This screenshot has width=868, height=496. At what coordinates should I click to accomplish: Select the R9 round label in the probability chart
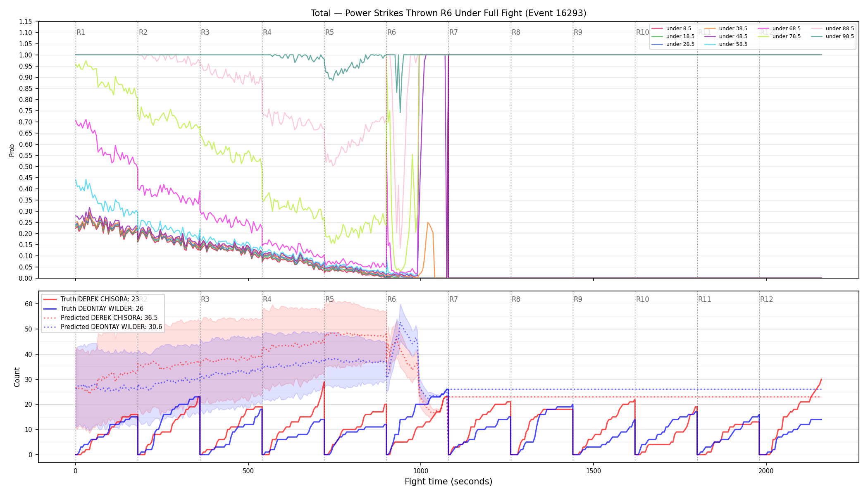click(578, 32)
